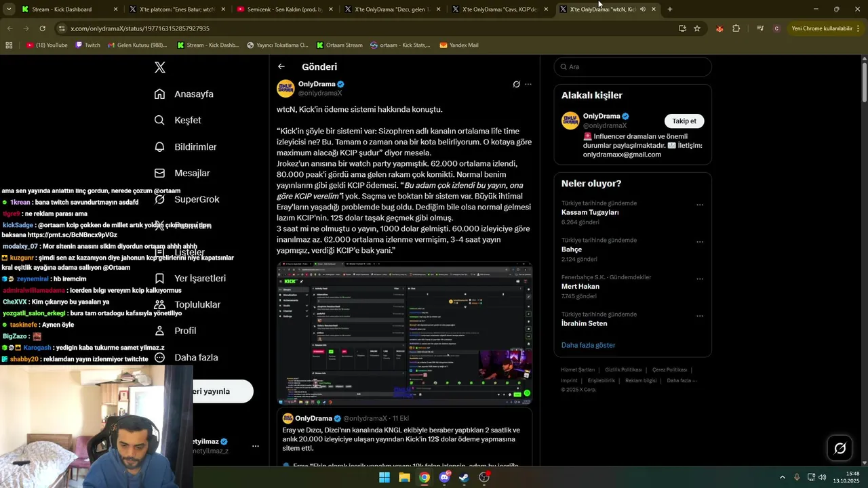The height and width of the screenshot is (488, 868).
Task: Open options for Mert Hakan trend
Action: tap(700, 279)
